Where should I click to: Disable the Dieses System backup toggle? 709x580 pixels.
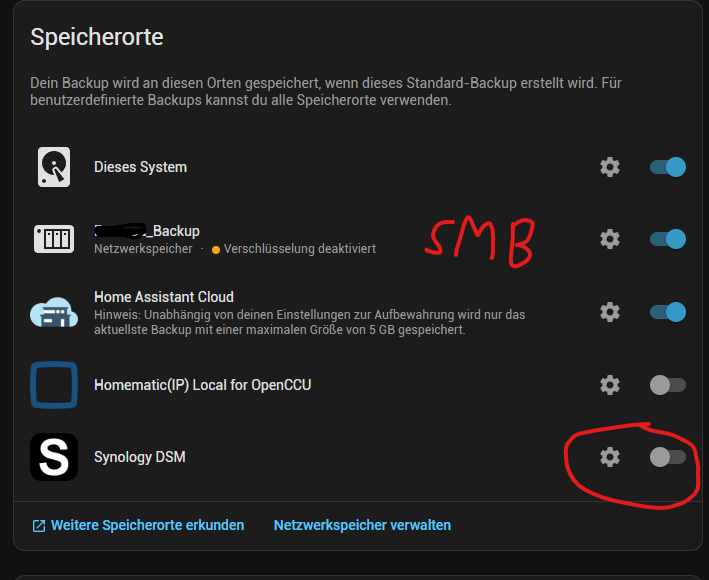(668, 167)
